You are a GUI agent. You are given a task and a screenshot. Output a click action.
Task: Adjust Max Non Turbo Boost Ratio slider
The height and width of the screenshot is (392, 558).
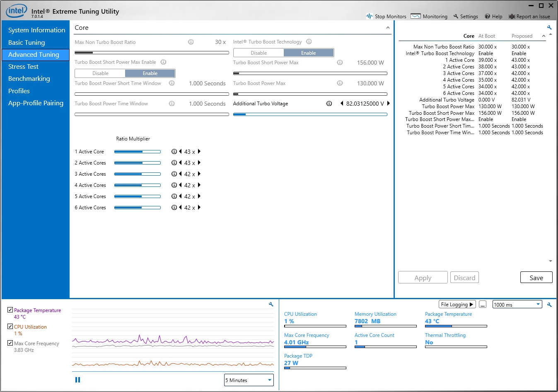[152, 53]
